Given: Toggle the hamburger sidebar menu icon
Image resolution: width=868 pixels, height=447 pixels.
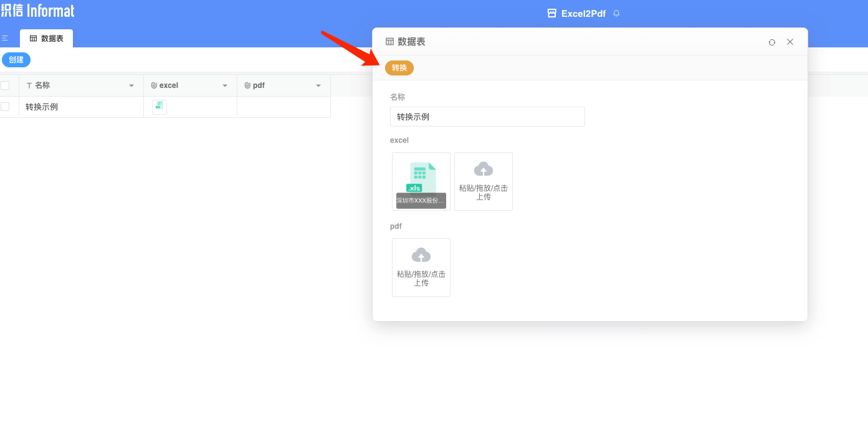Looking at the screenshot, I should point(5,38).
